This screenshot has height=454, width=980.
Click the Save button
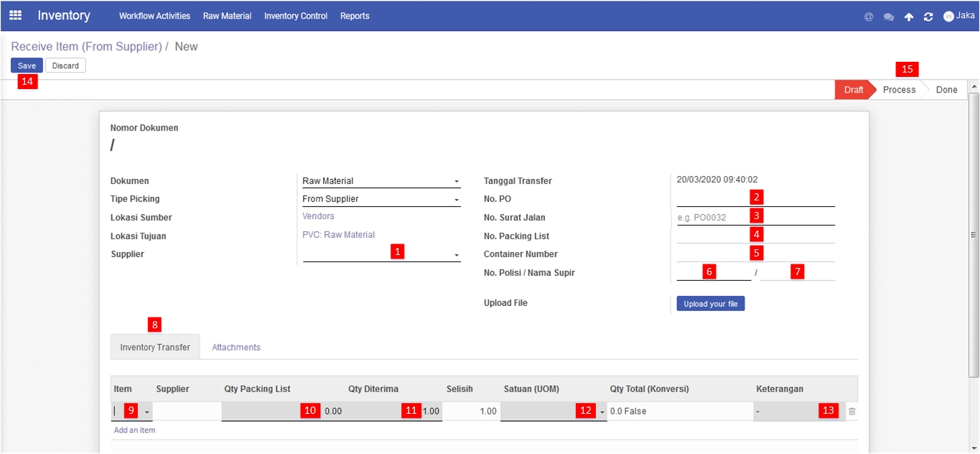pos(27,65)
